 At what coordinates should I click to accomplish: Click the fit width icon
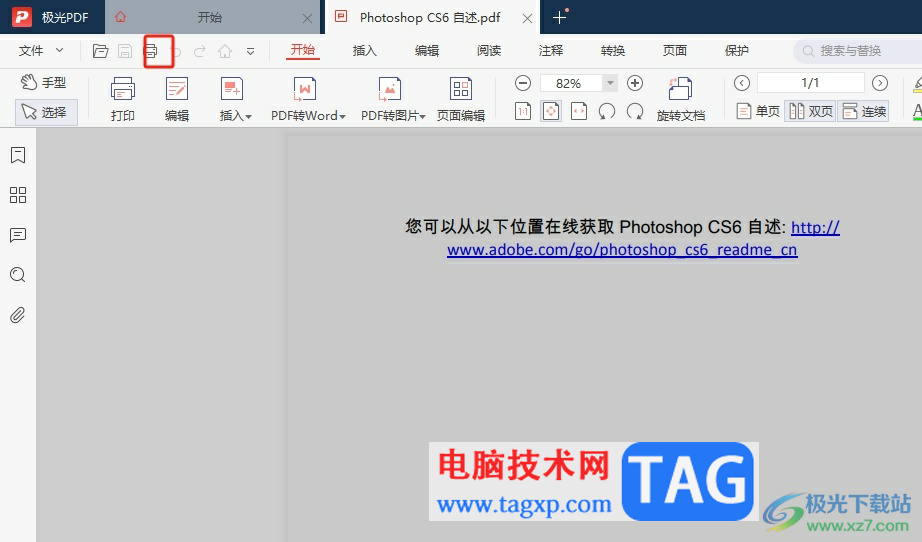tap(579, 111)
